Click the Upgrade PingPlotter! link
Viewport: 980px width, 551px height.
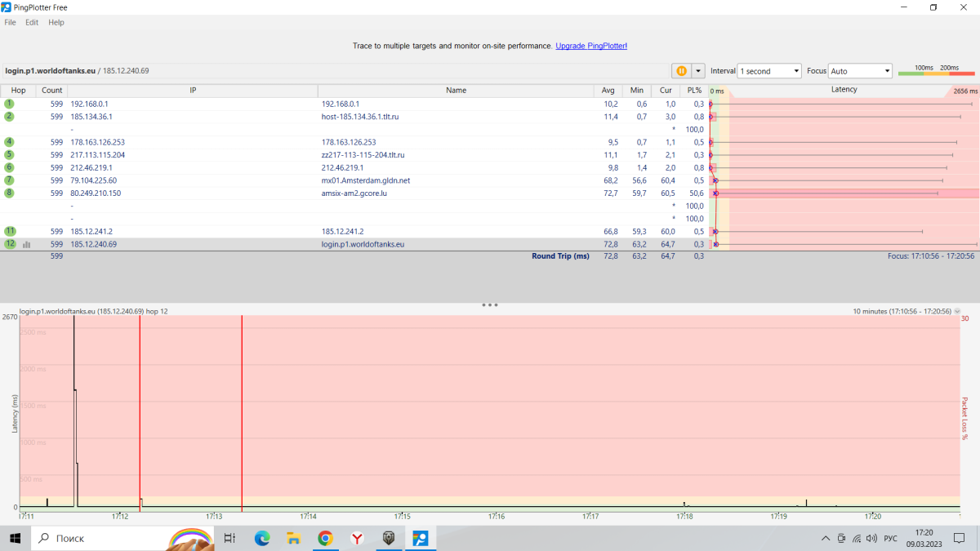(591, 47)
